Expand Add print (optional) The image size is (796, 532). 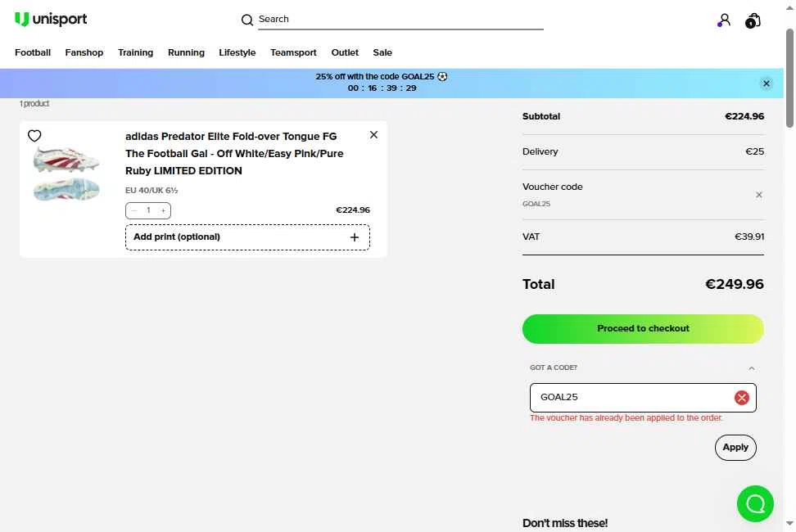248,237
